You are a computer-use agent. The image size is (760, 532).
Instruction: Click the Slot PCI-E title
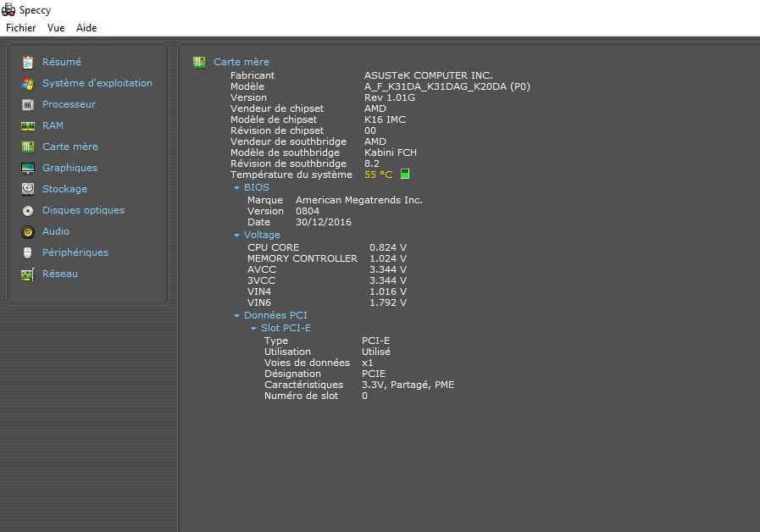click(286, 328)
